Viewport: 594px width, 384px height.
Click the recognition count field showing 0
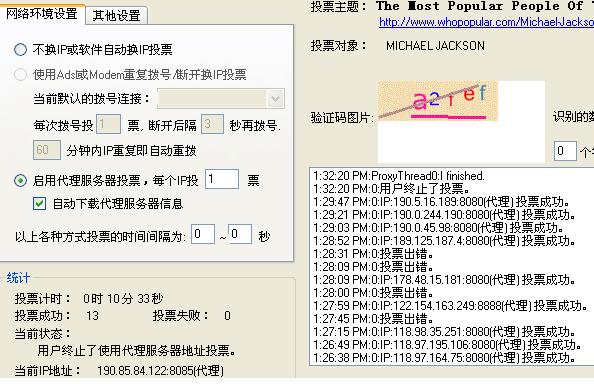[x=565, y=151]
